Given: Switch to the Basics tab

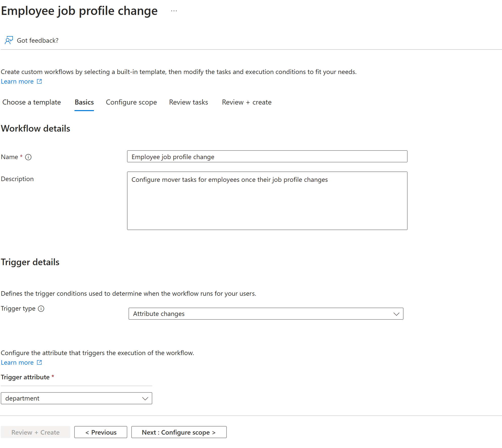Looking at the screenshot, I should tap(84, 102).
